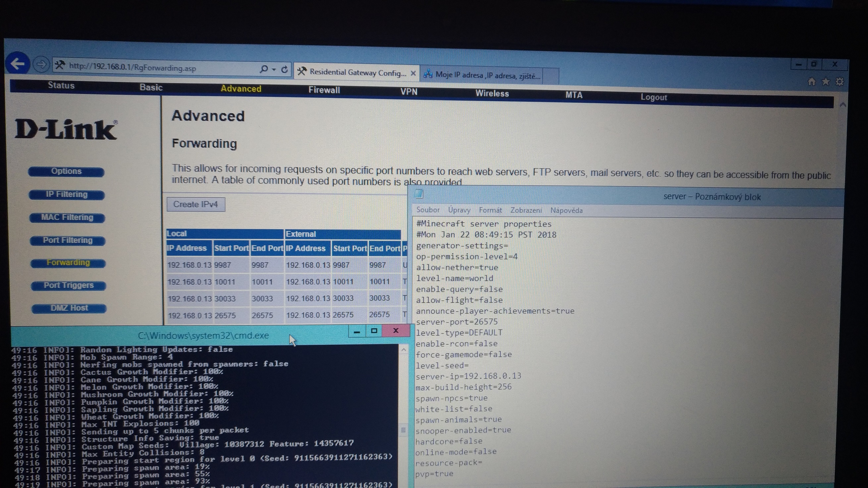Click the search magnifier icon in address bar
Screen dimensions: 868x488
coord(264,69)
